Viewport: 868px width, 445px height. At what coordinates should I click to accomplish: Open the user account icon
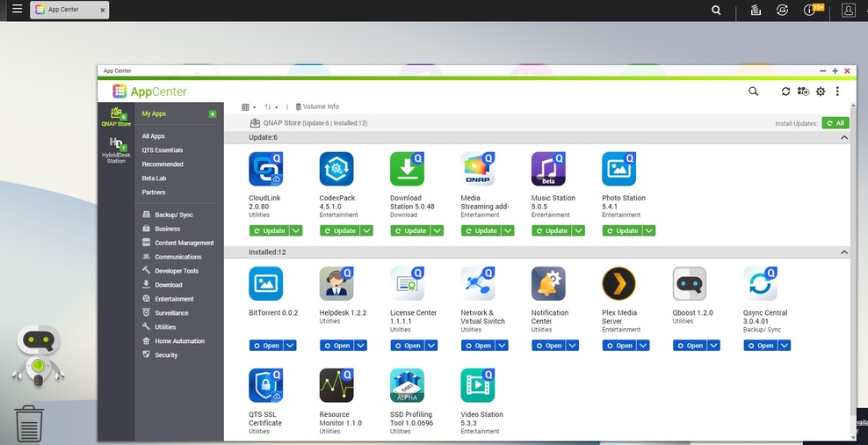tap(848, 10)
